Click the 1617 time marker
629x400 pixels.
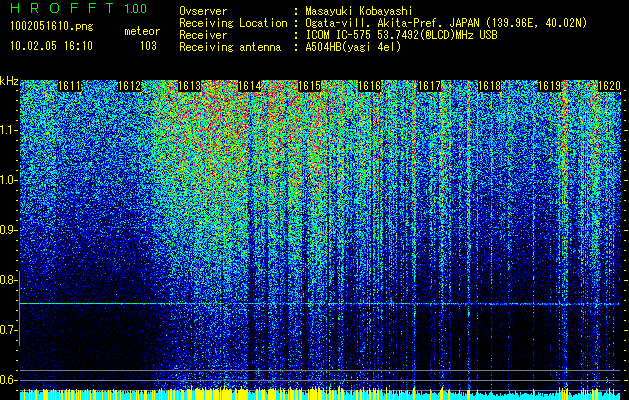[x=430, y=86]
